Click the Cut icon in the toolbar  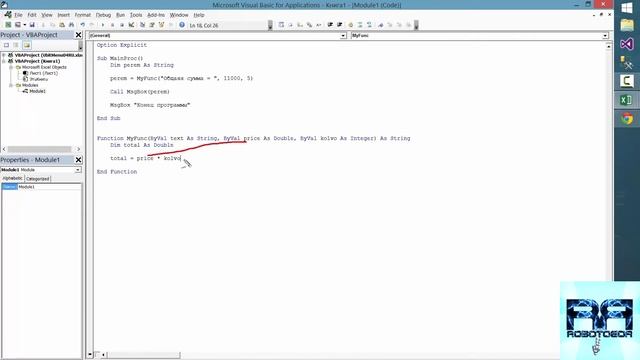(43, 25)
